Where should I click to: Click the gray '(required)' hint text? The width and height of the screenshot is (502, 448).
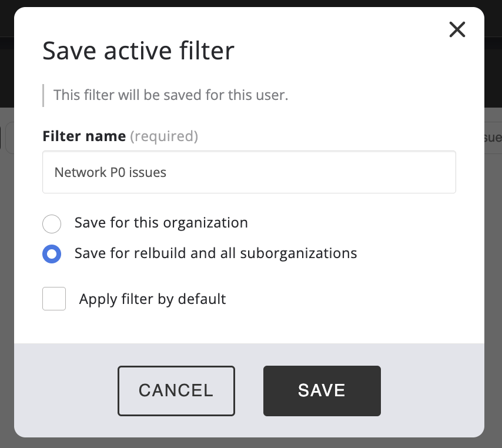click(x=164, y=136)
